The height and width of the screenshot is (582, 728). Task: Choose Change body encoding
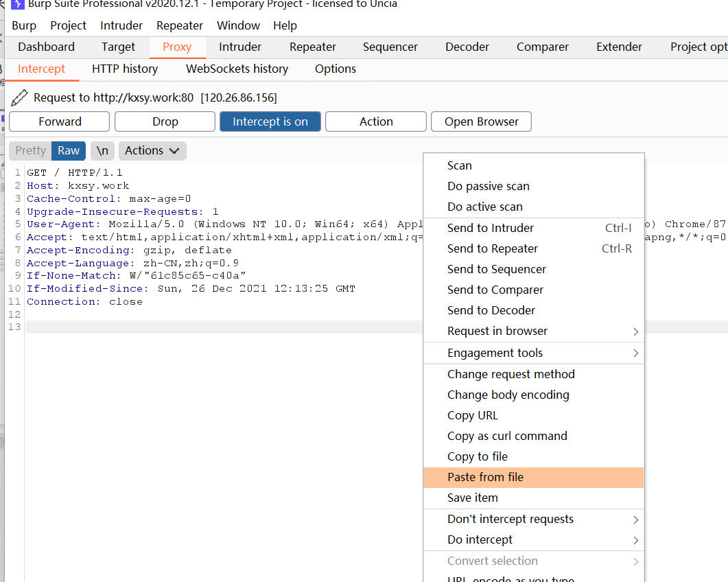533,395
